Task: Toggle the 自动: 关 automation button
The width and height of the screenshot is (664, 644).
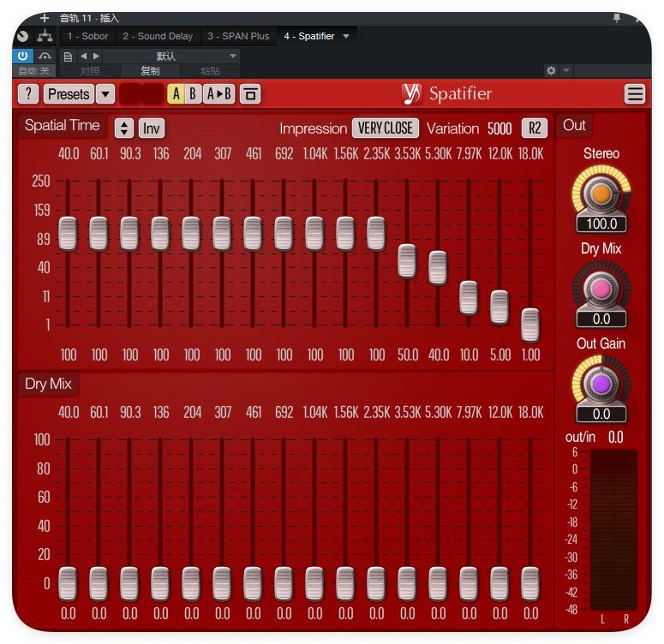Action: tap(33, 71)
